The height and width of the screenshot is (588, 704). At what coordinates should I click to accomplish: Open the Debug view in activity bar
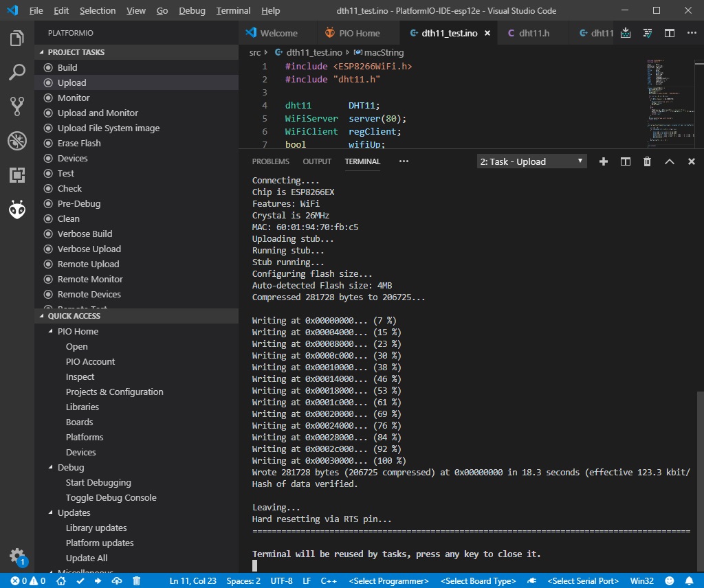17,141
